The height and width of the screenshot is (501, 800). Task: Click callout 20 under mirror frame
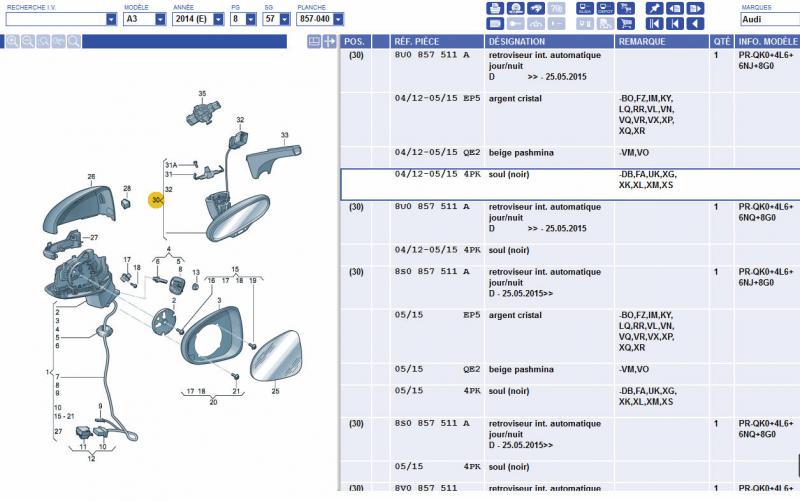[213, 402]
